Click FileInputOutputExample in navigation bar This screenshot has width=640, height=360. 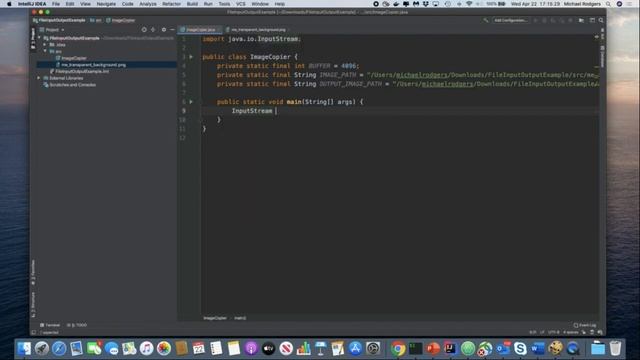click(59, 20)
